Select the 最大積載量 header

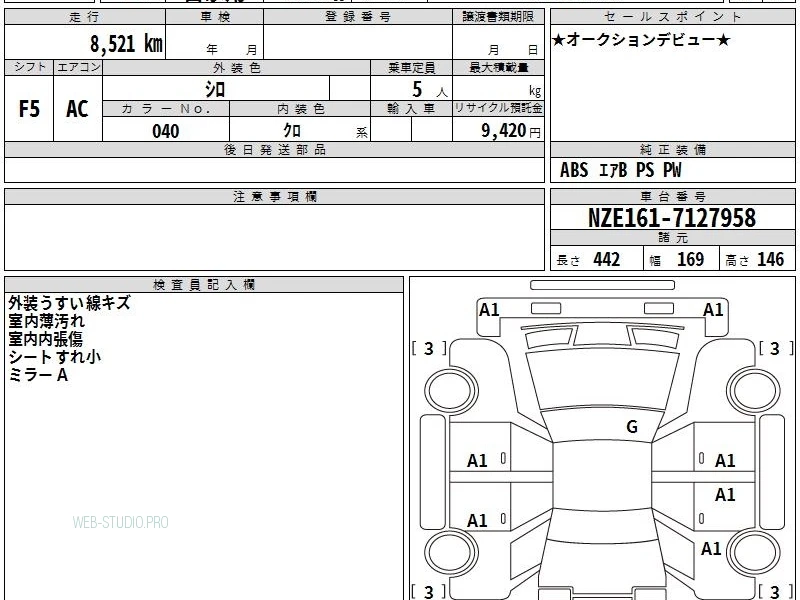pos(498,67)
